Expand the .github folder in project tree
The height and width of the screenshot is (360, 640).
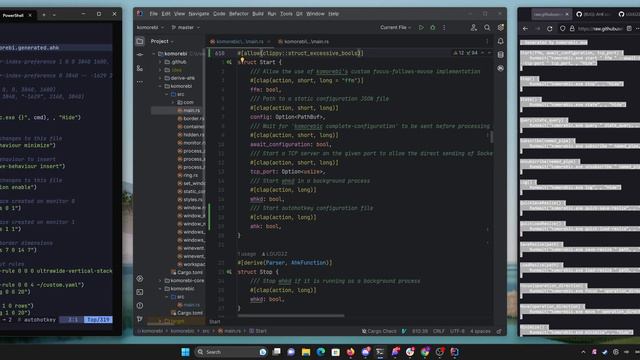pos(160,62)
